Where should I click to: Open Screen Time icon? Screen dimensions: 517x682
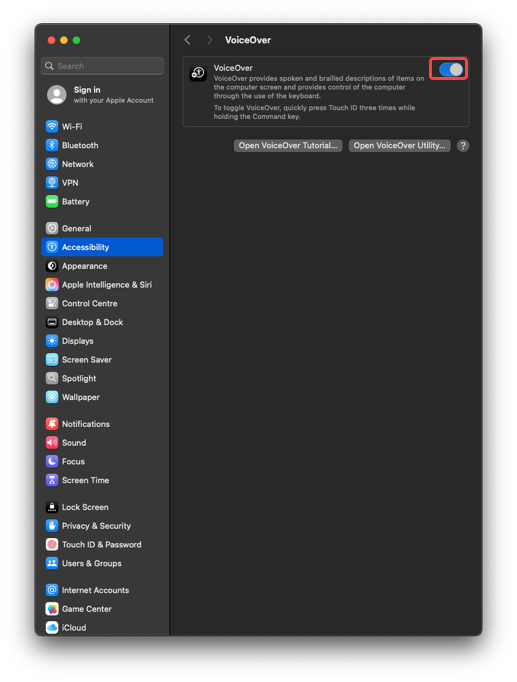(52, 480)
